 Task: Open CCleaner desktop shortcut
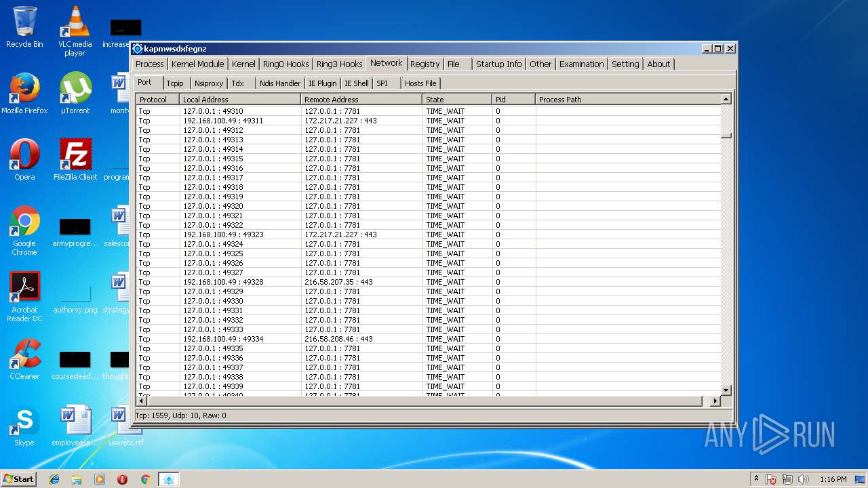click(24, 359)
